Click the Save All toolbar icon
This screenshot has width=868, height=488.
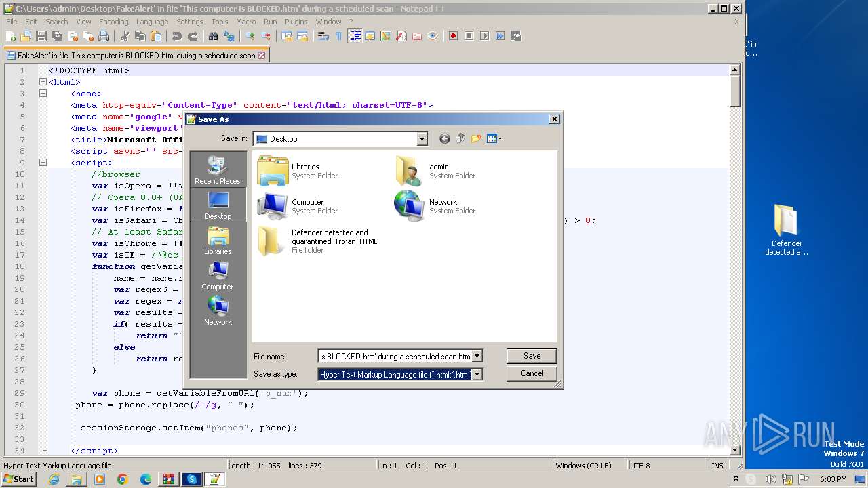[56, 36]
